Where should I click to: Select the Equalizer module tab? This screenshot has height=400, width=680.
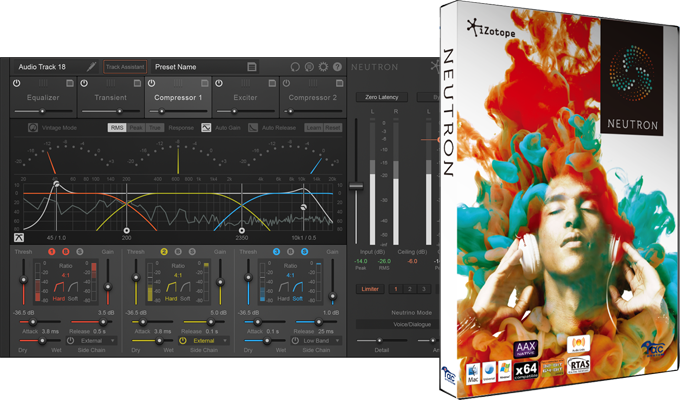tap(43, 97)
